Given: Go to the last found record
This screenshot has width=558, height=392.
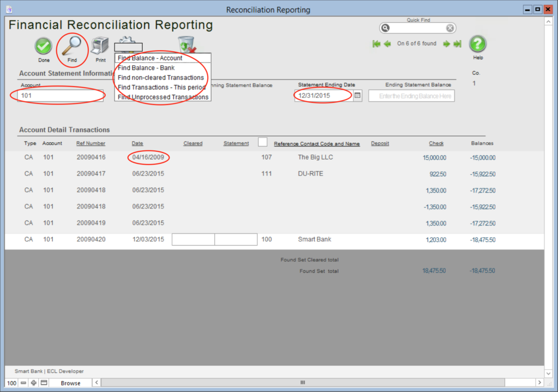Looking at the screenshot, I should tap(457, 44).
